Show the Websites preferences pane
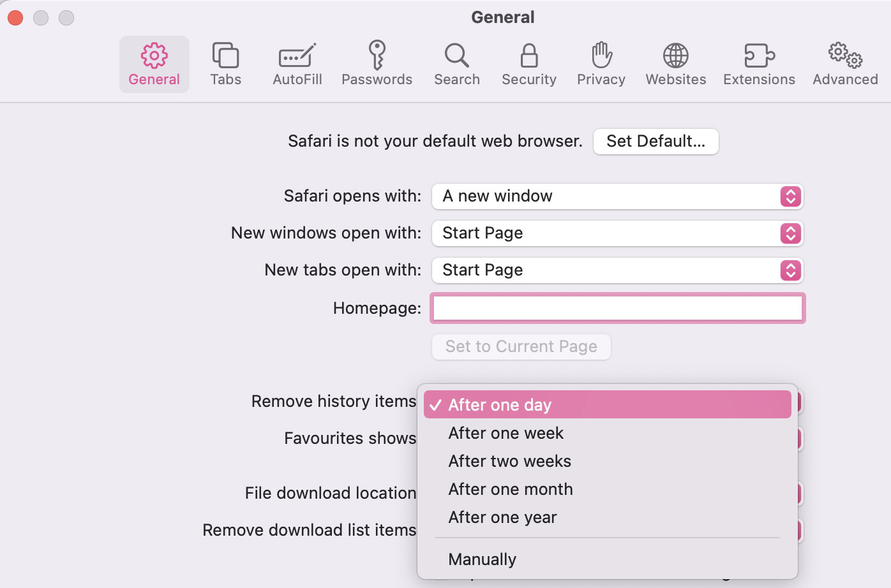The height and width of the screenshot is (588, 891). tap(676, 64)
